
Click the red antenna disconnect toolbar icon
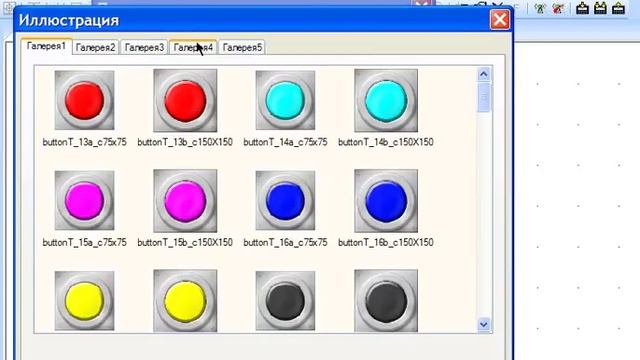click(558, 8)
